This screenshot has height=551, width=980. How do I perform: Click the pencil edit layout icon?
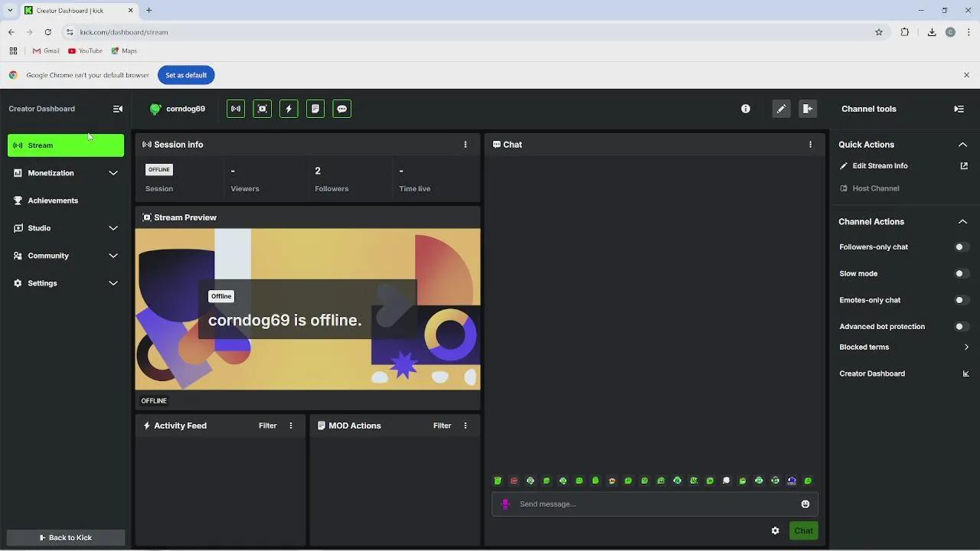coord(781,109)
